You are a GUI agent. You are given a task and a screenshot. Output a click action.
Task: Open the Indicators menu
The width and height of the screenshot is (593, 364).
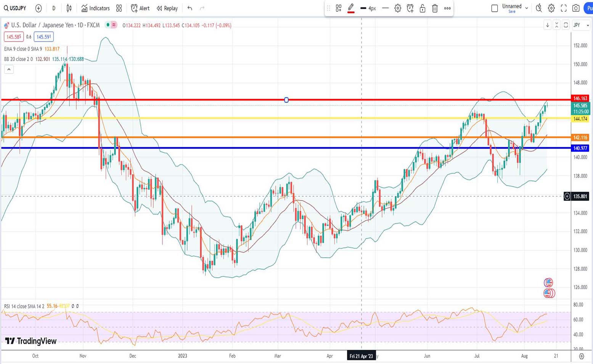click(95, 8)
